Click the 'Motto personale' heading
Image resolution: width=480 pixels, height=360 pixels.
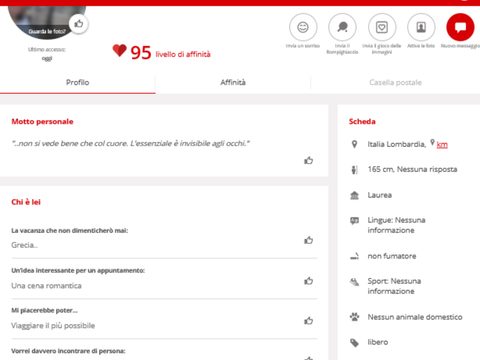(x=42, y=122)
